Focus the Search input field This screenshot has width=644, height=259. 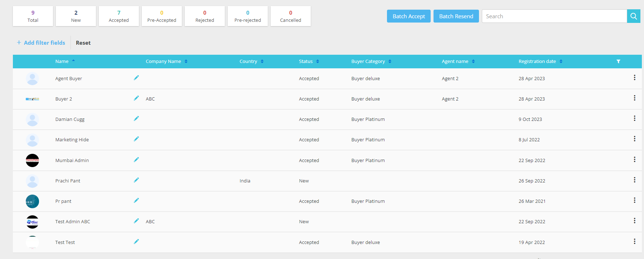point(554,16)
